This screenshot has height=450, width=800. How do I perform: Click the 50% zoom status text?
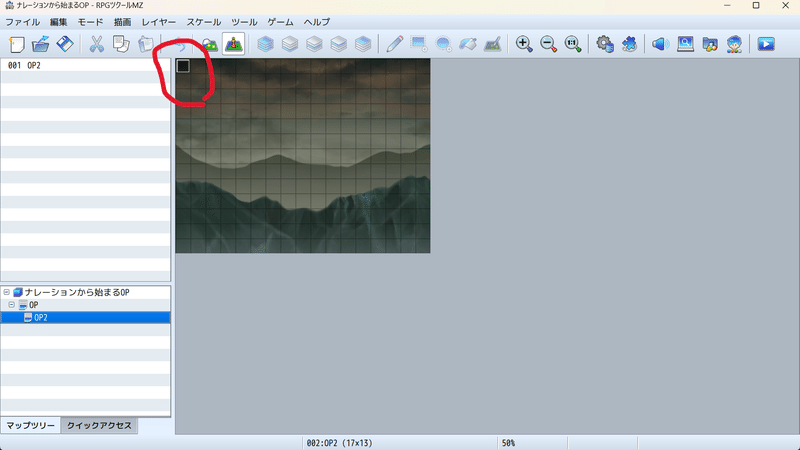point(508,443)
